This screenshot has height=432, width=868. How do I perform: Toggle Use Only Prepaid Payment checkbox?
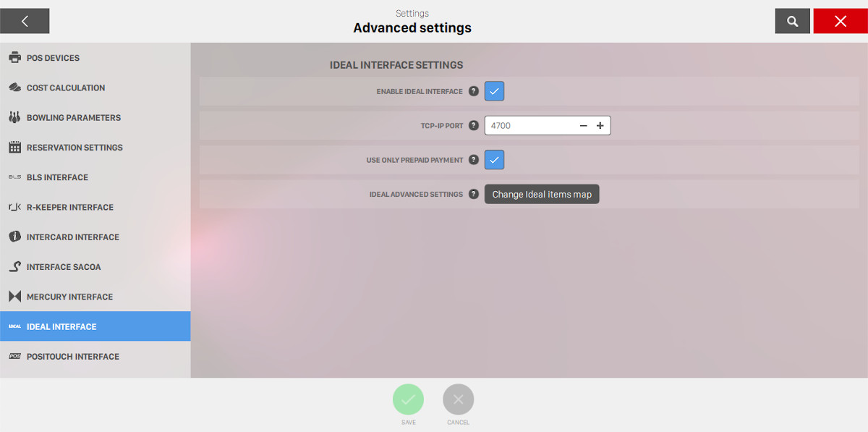click(494, 160)
